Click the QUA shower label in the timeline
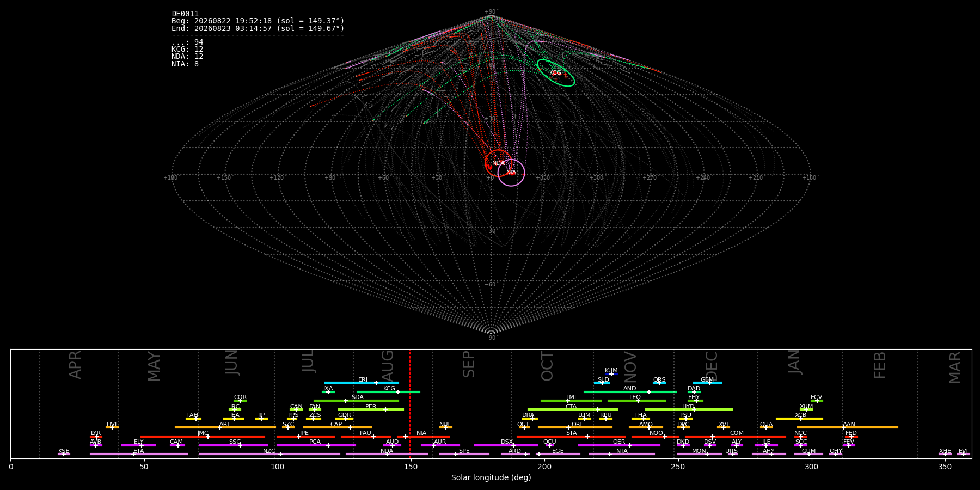The width and height of the screenshot is (980, 490). pos(766,425)
